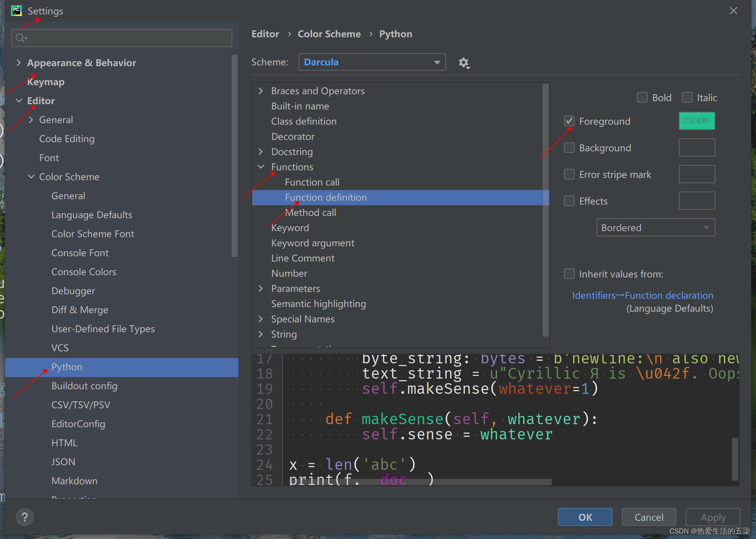Close the Settings dialog with X
This screenshot has height=539, width=756.
733,11
